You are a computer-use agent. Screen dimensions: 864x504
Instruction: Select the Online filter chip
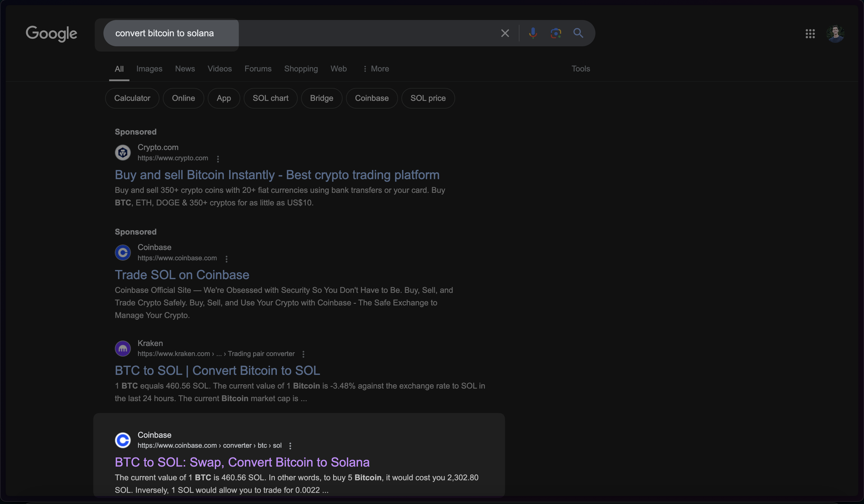[x=183, y=98]
